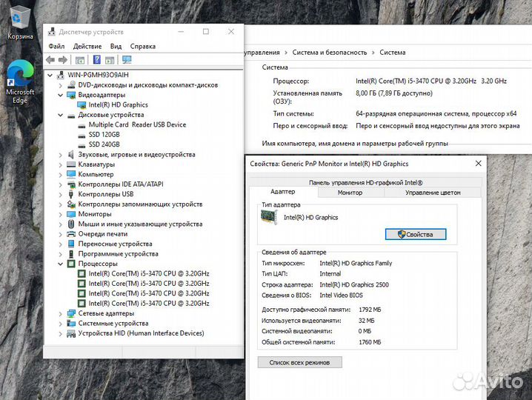Click the Portable devices category icon
Viewport: 532px width, 400px height.
pos(71,244)
